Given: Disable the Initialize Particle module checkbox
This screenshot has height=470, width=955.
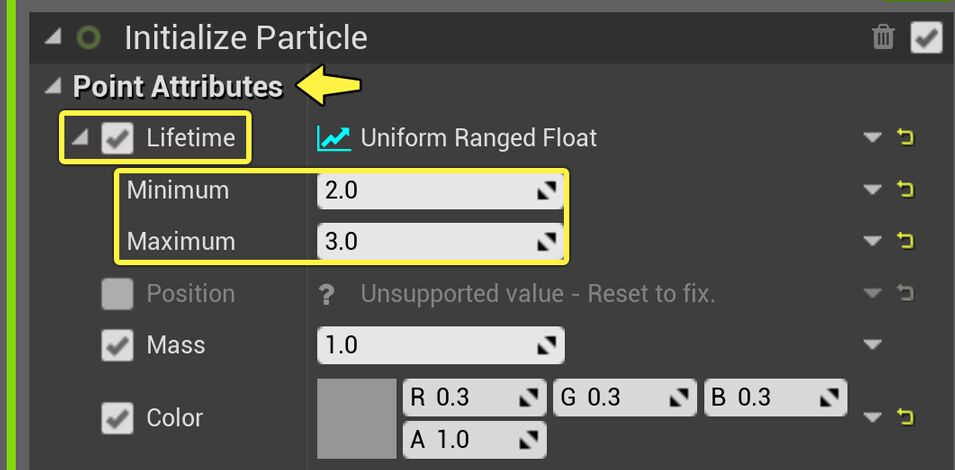Looking at the screenshot, I should tap(926, 38).
